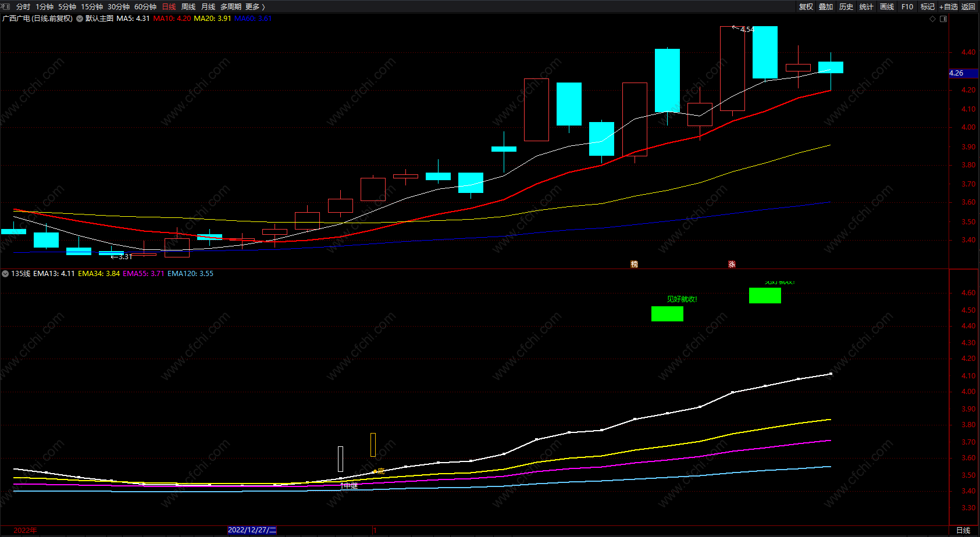The width and height of the screenshot is (980, 537).
Task: Click the MA10: 4.20 indicator value
Action: (x=172, y=19)
